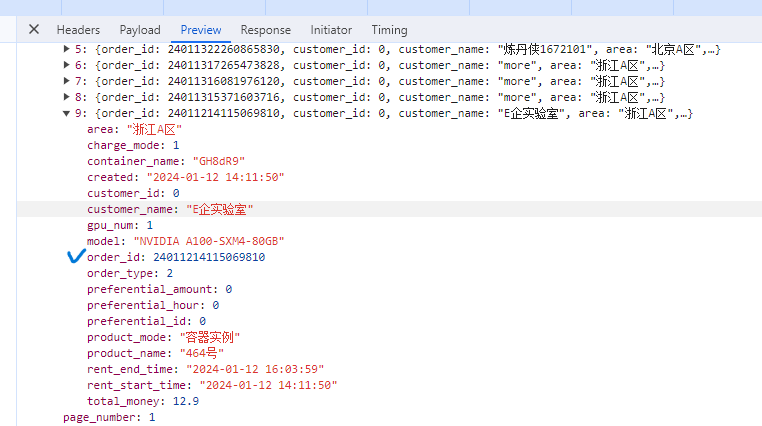Screen dimensions: 762x426
Task: Expand array item 6 order entry
Action: 67,65
